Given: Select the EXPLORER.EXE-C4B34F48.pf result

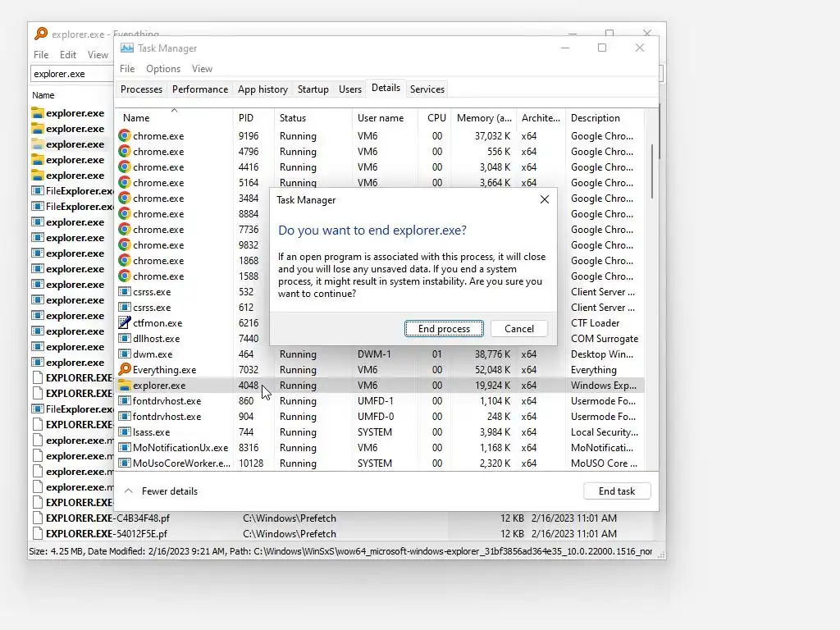Looking at the screenshot, I should click(x=107, y=518).
